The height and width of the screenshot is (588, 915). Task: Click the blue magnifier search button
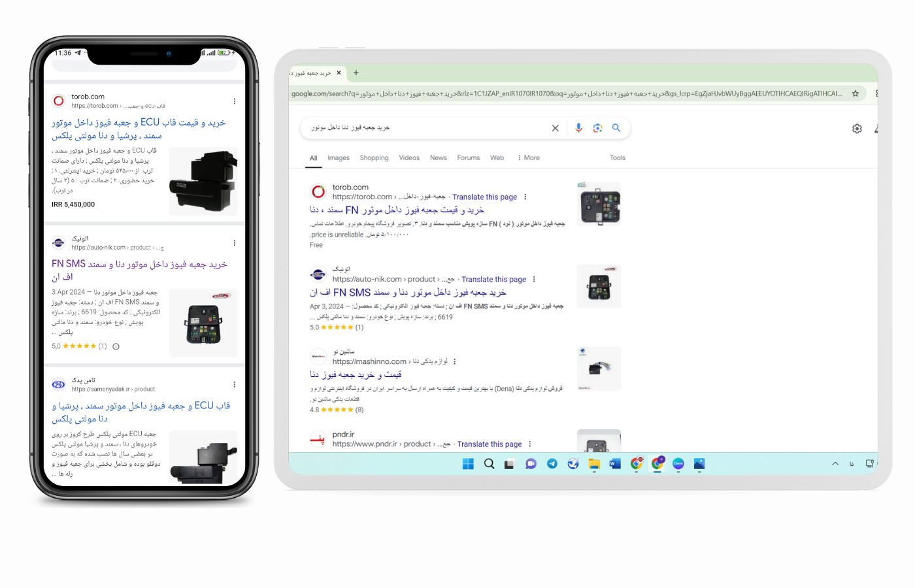tap(616, 128)
